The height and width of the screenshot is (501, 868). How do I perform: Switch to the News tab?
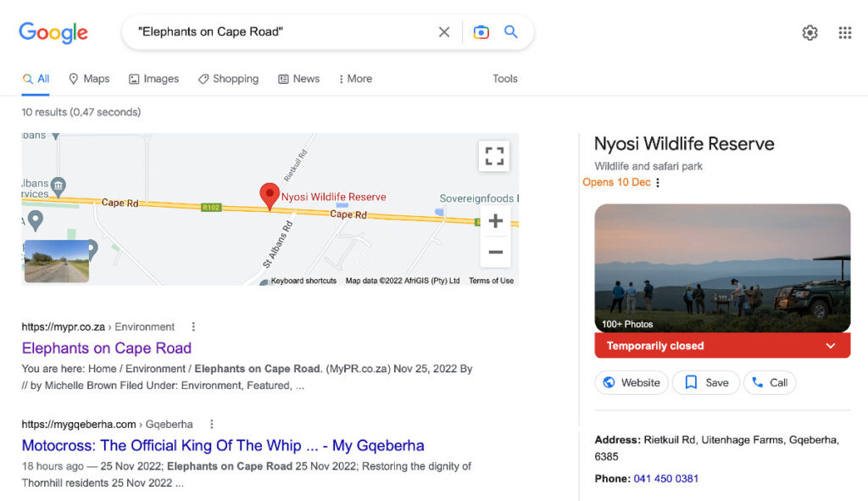[299, 79]
